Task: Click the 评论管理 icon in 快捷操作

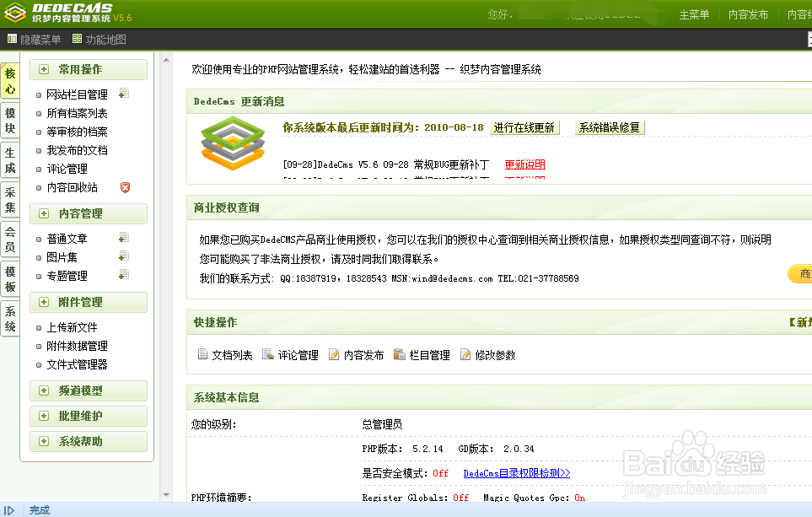Action: click(268, 354)
